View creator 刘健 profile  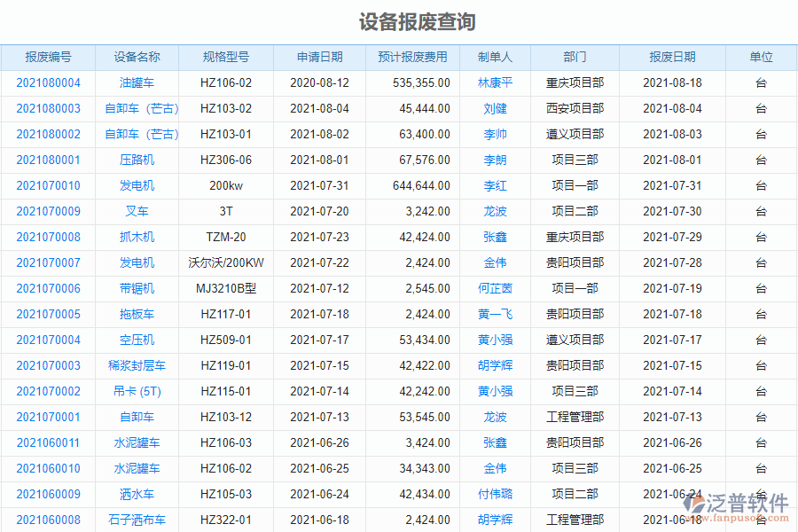(497, 108)
